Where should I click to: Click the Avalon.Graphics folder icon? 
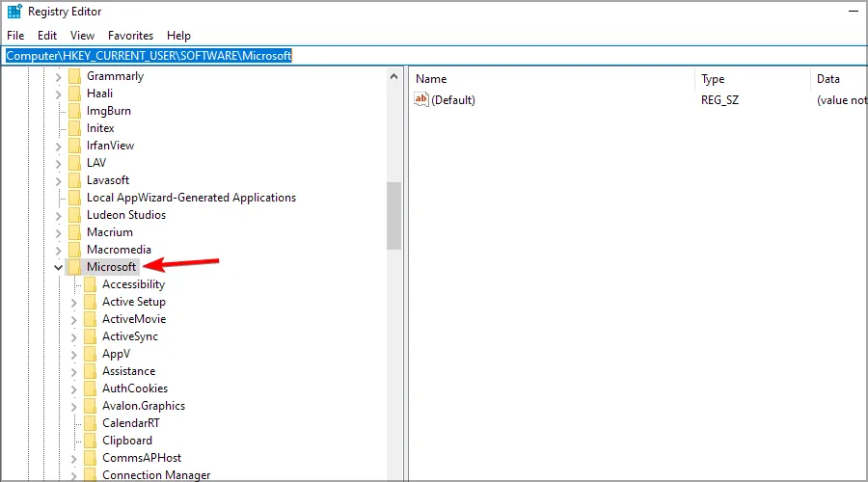[x=91, y=406]
